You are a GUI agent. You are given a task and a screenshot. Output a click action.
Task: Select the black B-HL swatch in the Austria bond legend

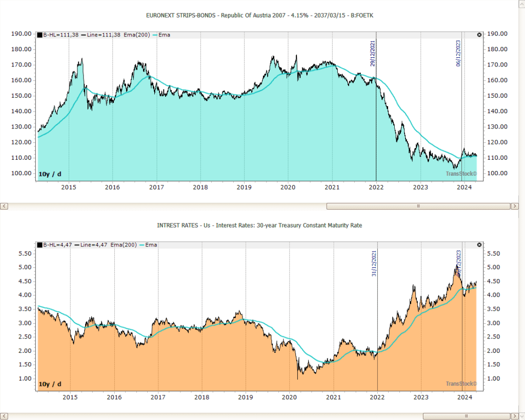[x=39, y=34]
